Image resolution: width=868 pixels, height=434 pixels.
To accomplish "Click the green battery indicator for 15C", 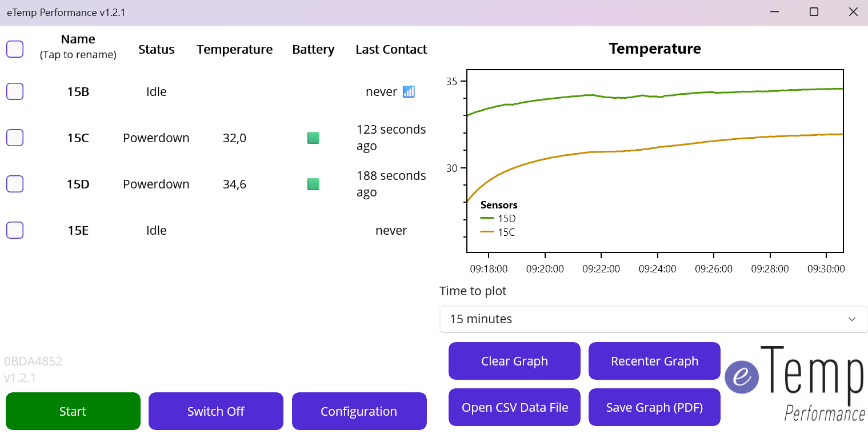I will pyautogui.click(x=313, y=138).
